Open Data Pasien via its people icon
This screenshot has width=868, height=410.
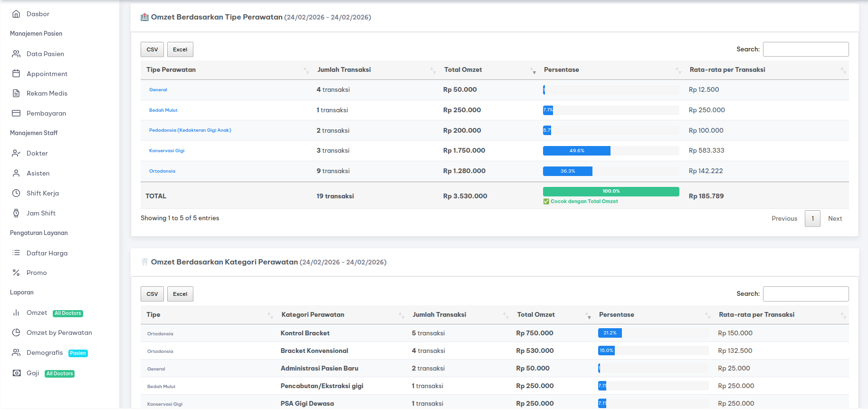click(x=16, y=54)
